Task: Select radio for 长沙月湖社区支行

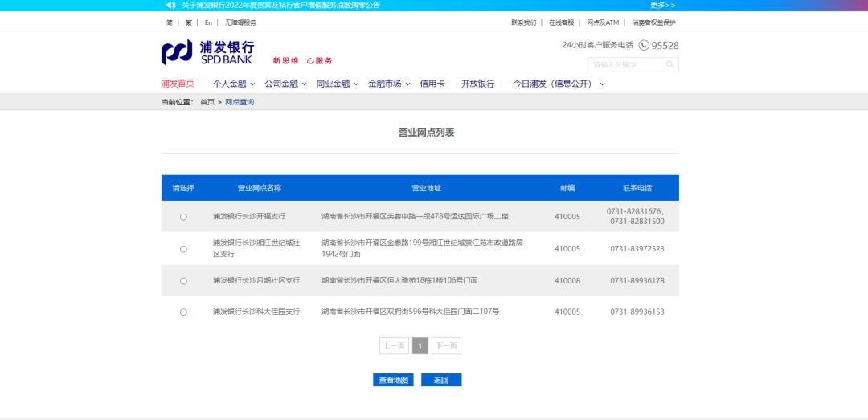Action: pos(183,281)
